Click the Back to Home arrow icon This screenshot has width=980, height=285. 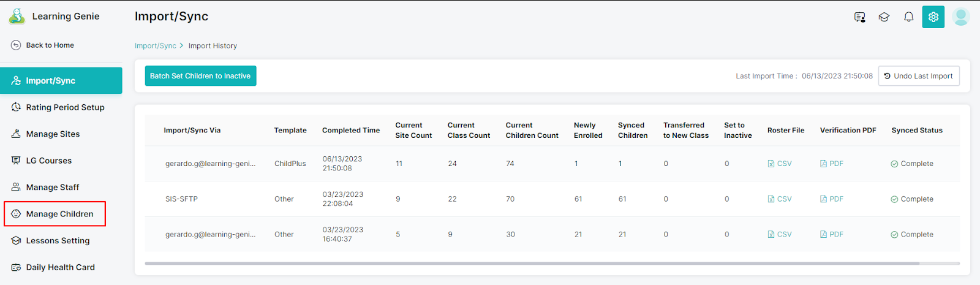coord(16,45)
